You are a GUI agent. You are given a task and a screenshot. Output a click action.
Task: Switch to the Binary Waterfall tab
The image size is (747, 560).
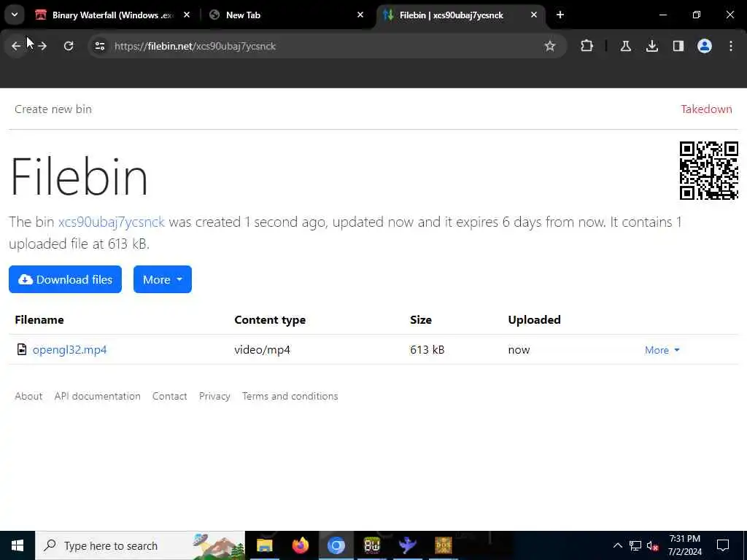112,15
